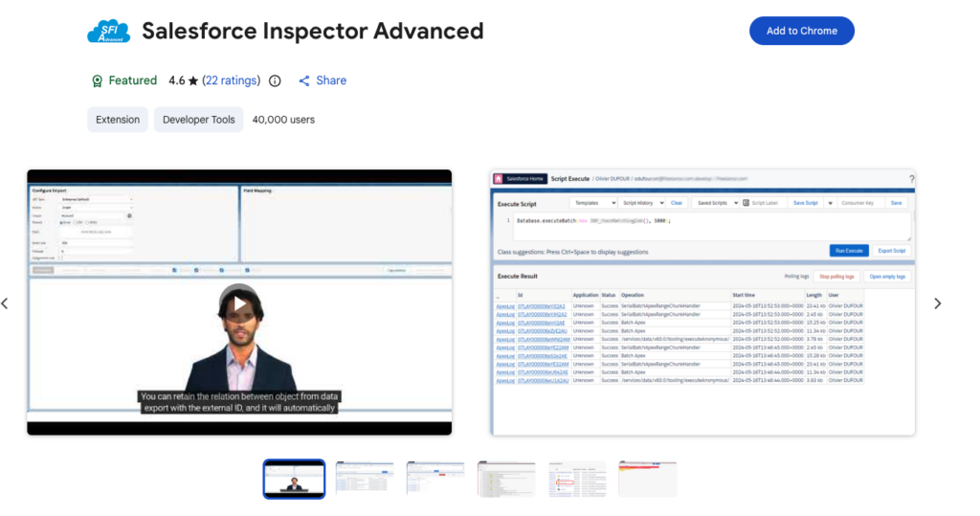The height and width of the screenshot is (516, 980).
Task: Click the 4.6 star rating icon
Action: click(193, 80)
